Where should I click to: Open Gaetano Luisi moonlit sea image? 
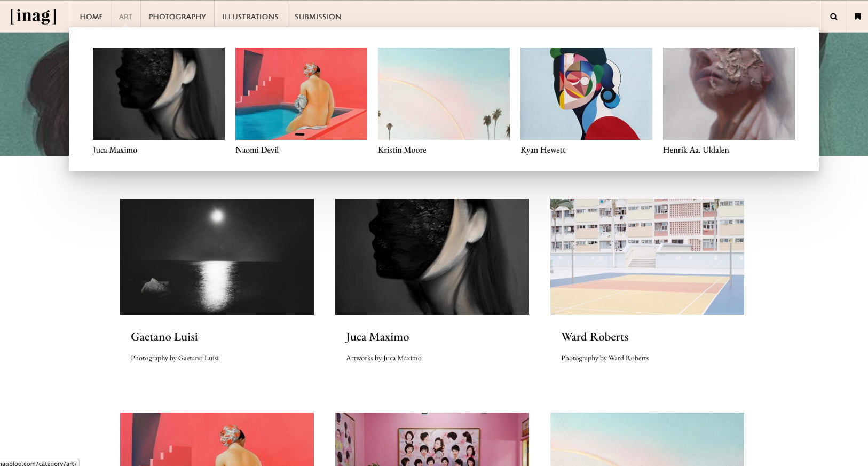(x=217, y=256)
